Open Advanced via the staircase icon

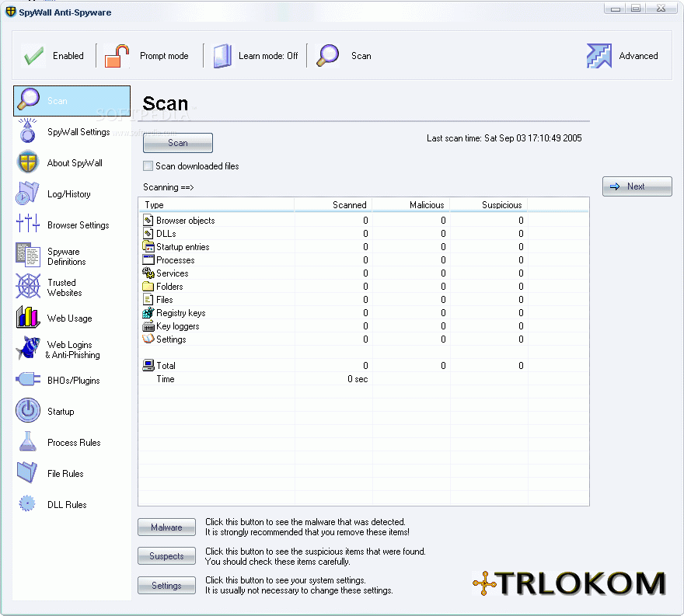click(x=599, y=56)
